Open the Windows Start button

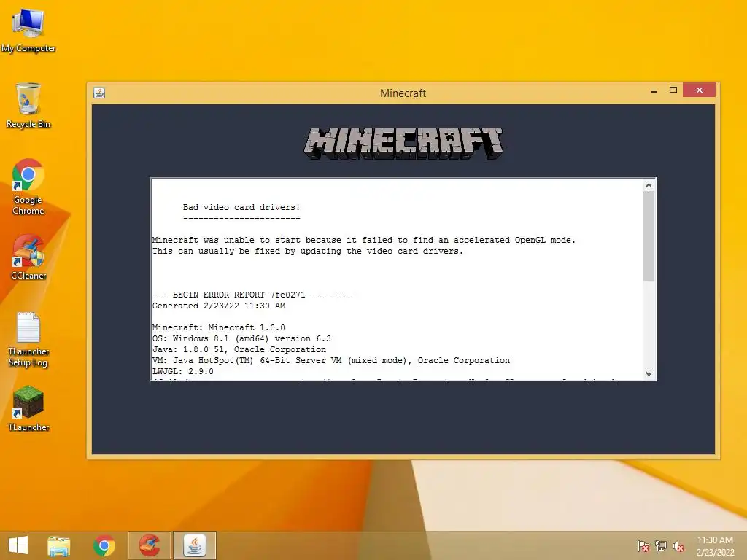coord(18,545)
